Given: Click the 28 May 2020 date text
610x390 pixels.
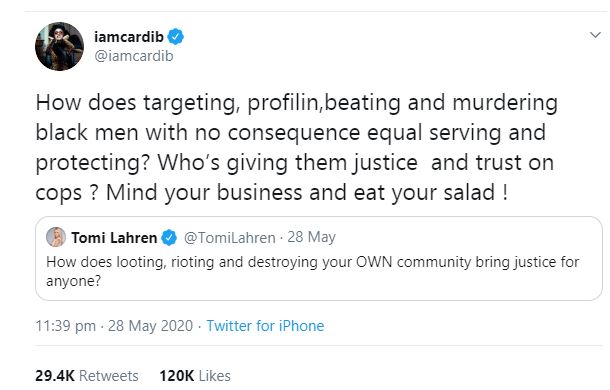Looking at the screenshot, I should [x=151, y=326].
